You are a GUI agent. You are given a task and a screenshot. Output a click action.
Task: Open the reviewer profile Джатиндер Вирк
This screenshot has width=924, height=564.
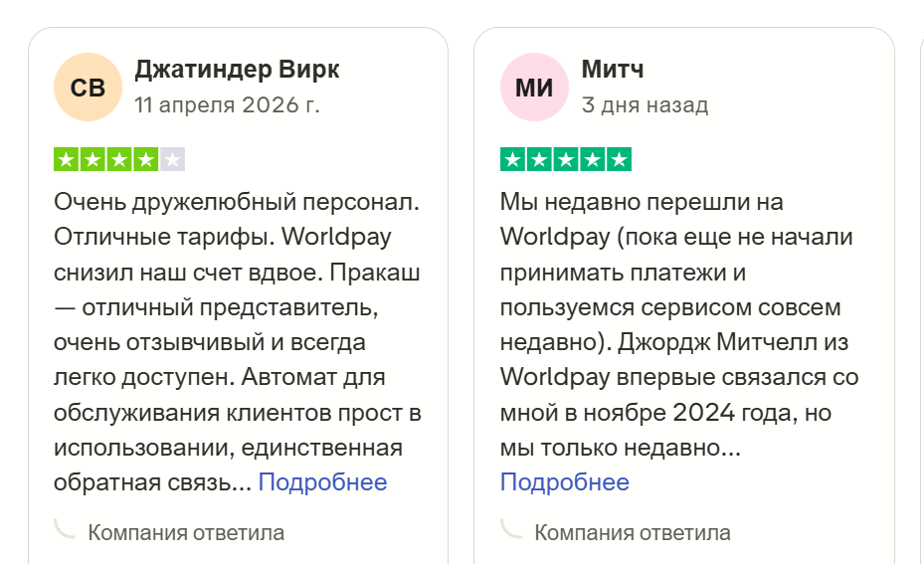(237, 70)
